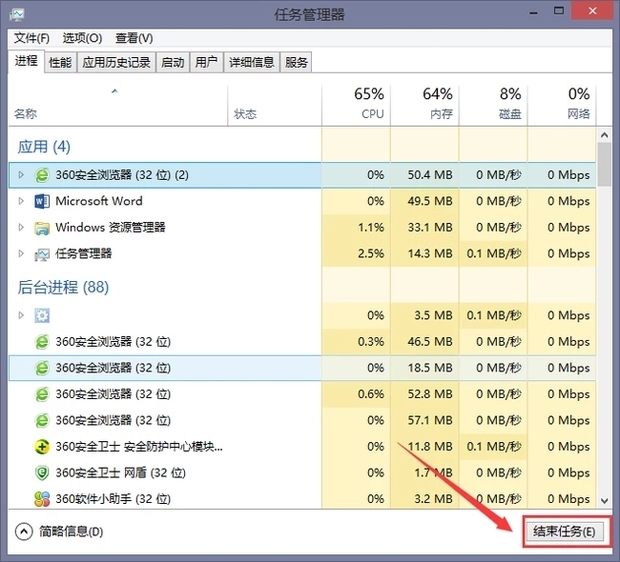620x562 pixels.
Task: Sort by the 网络 column header
Action: tap(562, 106)
